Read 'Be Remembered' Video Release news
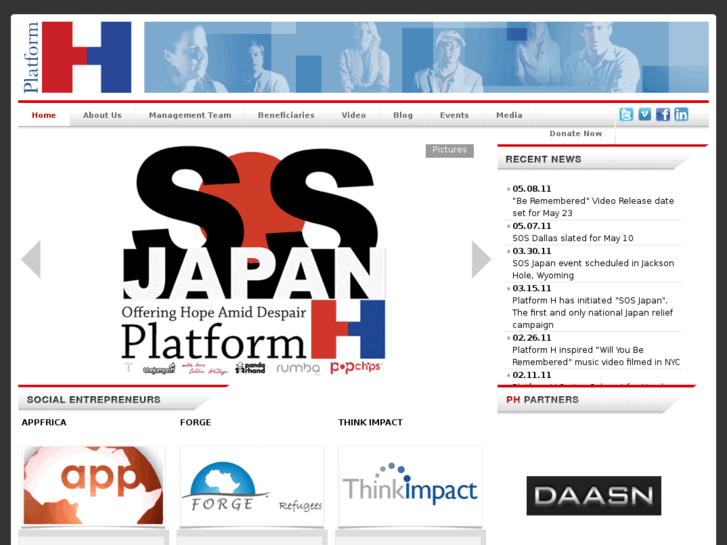Viewport: 727px width, 545px height. point(593,207)
